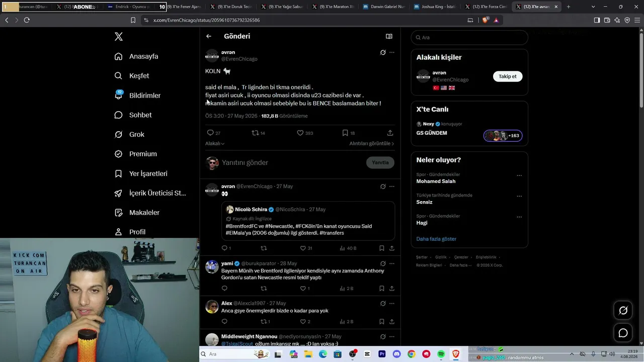Repost the əvrən reply quoting Nicolò Schira
This screenshot has width=644, height=362.
click(x=264, y=248)
